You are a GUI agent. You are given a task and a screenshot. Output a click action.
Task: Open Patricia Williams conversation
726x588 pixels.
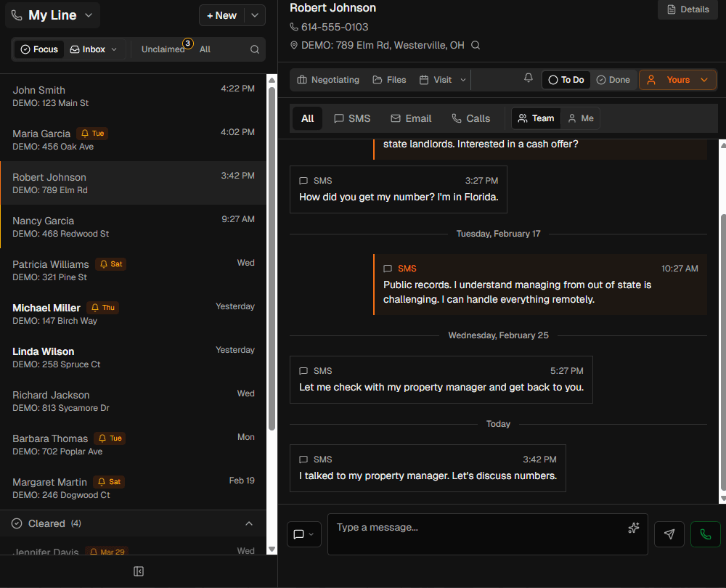click(134, 270)
